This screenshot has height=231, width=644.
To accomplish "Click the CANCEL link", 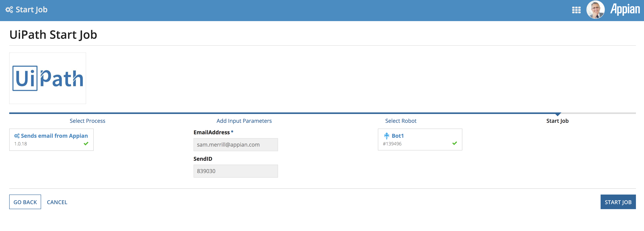I will click(x=57, y=202).
